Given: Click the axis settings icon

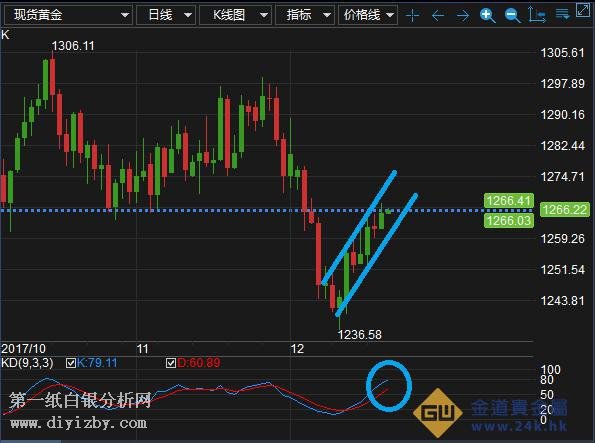Looking at the screenshot, I should click(537, 15).
